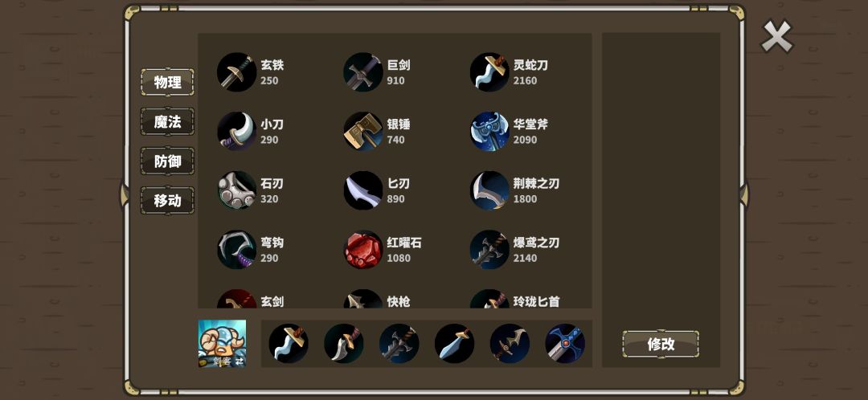
Task: Open the 魔法 category tab
Action: (x=167, y=122)
